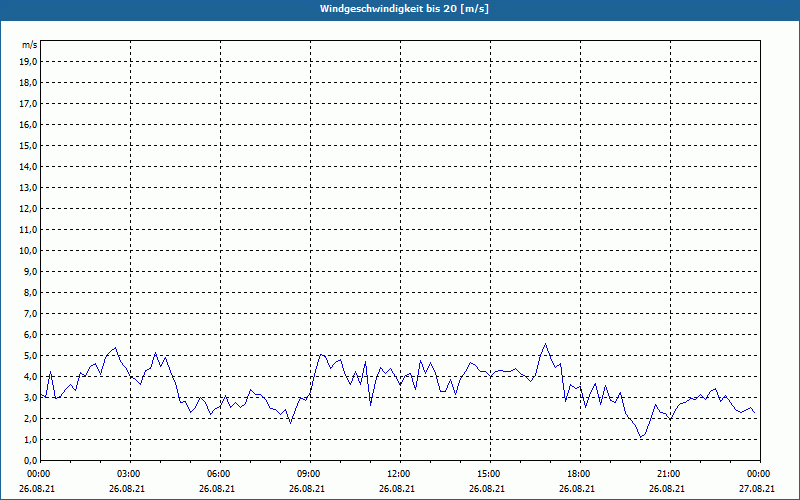Image resolution: width=800 pixels, height=500 pixels.
Task: Pick the 15,0 y-axis label
Action: (x=28, y=145)
